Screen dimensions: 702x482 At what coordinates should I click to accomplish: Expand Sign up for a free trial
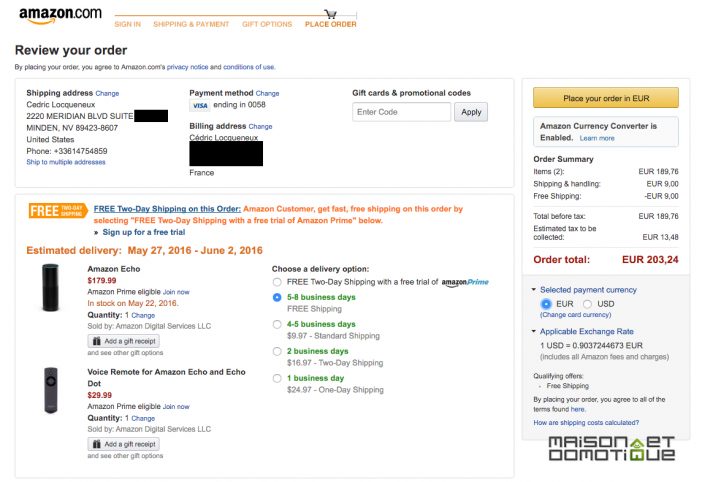tap(143, 232)
